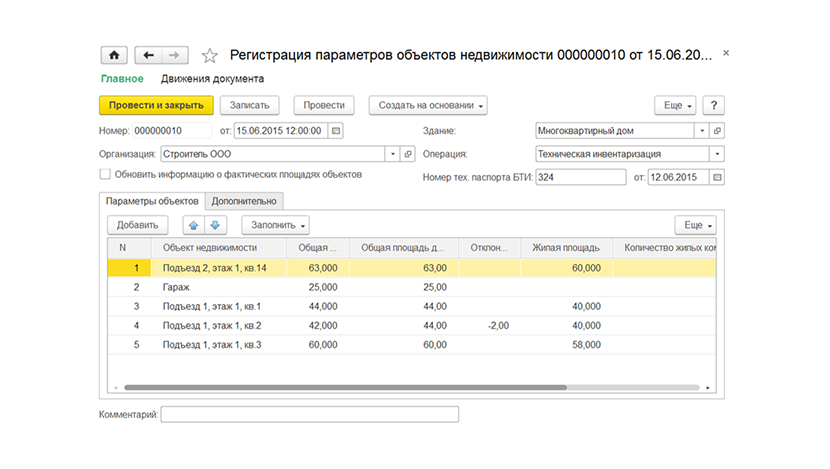Open the Многоквартирный дом building card
The width and height of the screenshot is (830, 469).
pos(717,131)
